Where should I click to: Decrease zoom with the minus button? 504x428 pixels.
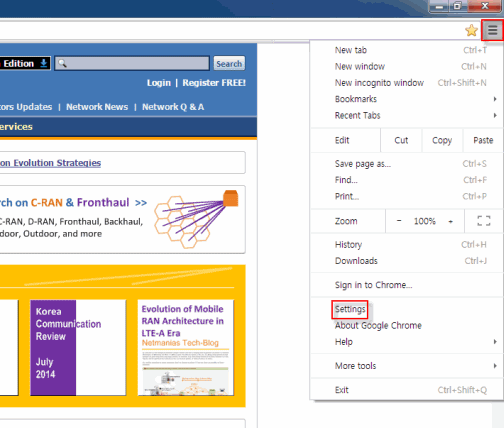pos(399,221)
